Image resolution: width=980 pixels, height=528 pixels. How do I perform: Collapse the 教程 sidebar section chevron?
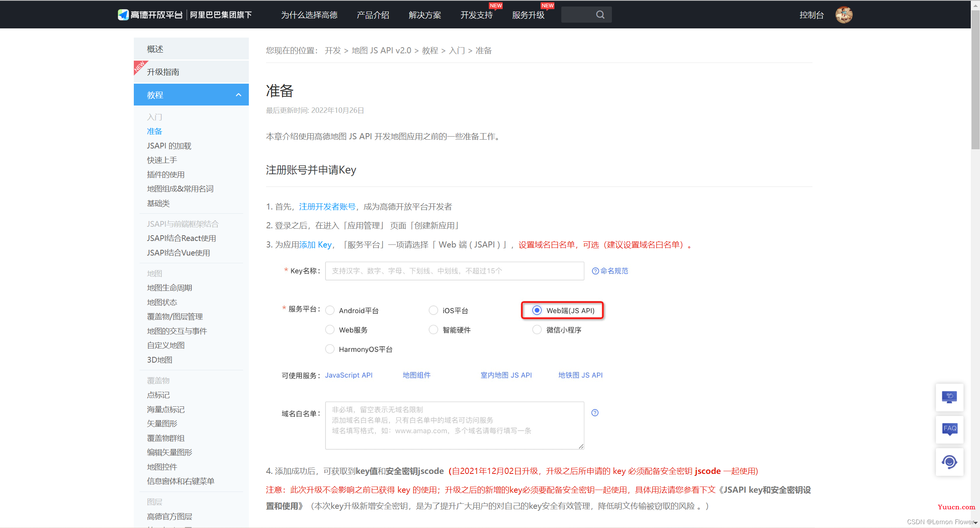point(238,95)
